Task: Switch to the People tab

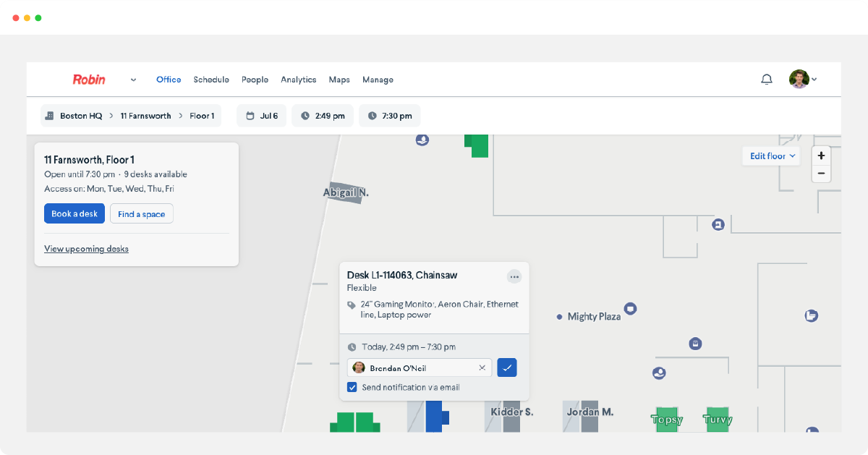Action: tap(255, 80)
